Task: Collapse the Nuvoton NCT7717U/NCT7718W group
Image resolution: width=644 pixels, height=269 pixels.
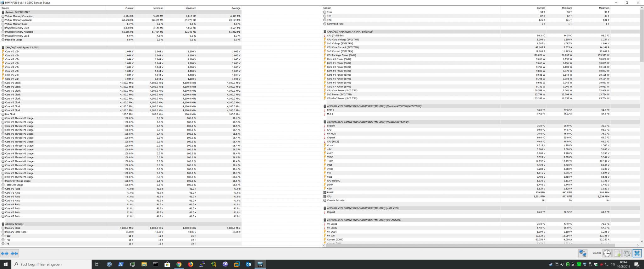Action: [481, 106]
